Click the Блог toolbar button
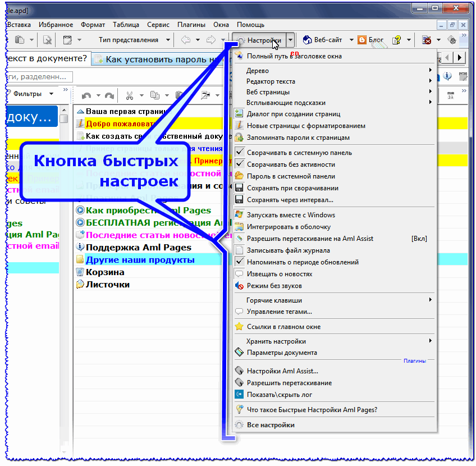 [x=371, y=40]
